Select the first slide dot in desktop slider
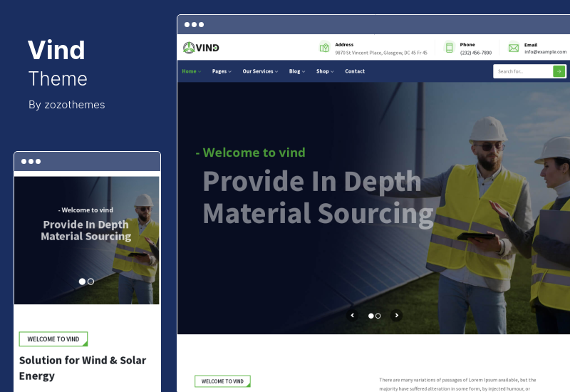This screenshot has width=570, height=392. pyautogui.click(x=370, y=316)
